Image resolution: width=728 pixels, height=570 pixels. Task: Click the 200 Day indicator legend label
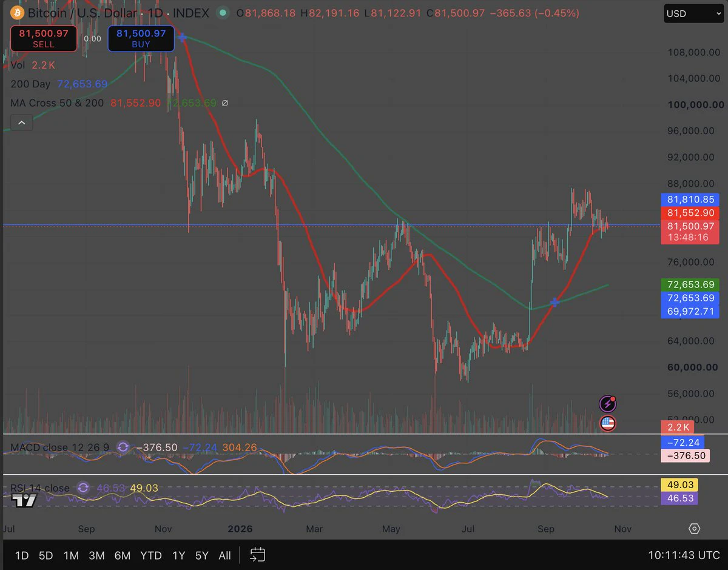30,84
